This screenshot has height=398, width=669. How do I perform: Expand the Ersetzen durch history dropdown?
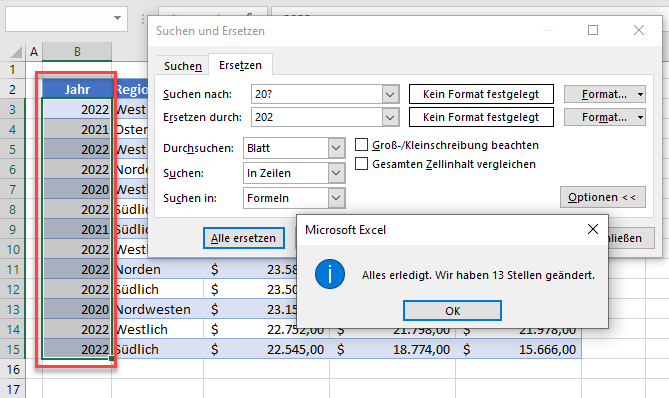pyautogui.click(x=390, y=117)
